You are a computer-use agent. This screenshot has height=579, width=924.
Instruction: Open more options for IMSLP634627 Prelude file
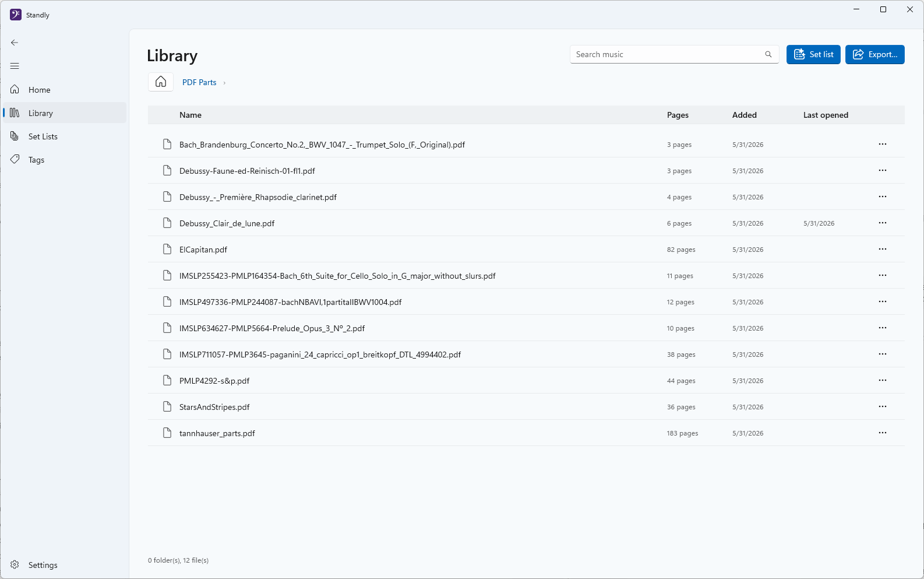pos(883,328)
